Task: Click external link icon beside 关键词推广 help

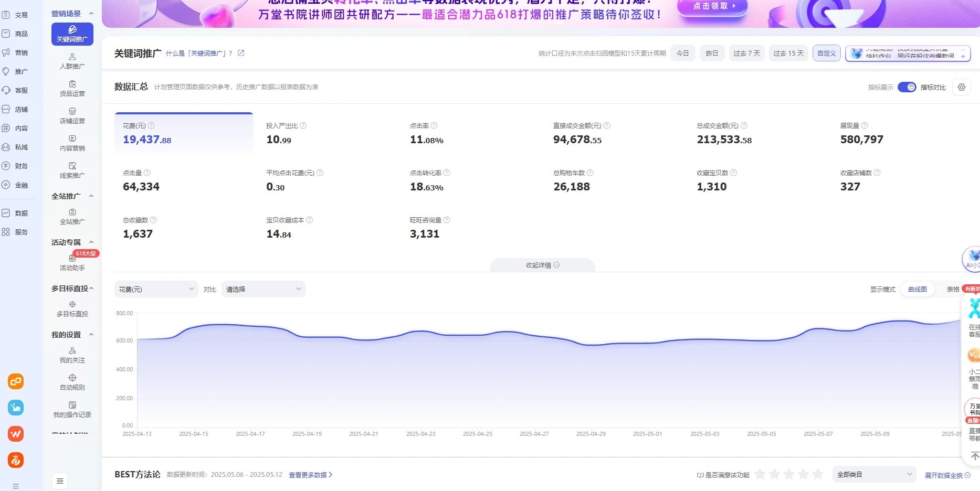Action: point(241,53)
